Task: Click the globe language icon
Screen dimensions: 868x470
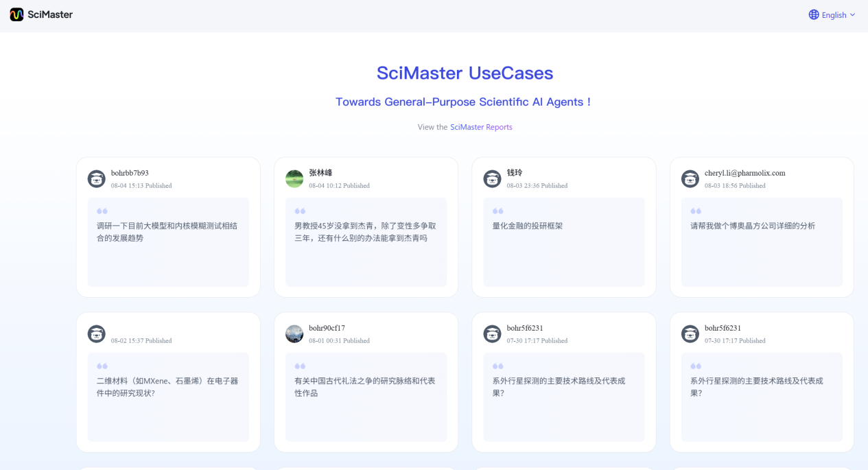Action: coord(814,14)
